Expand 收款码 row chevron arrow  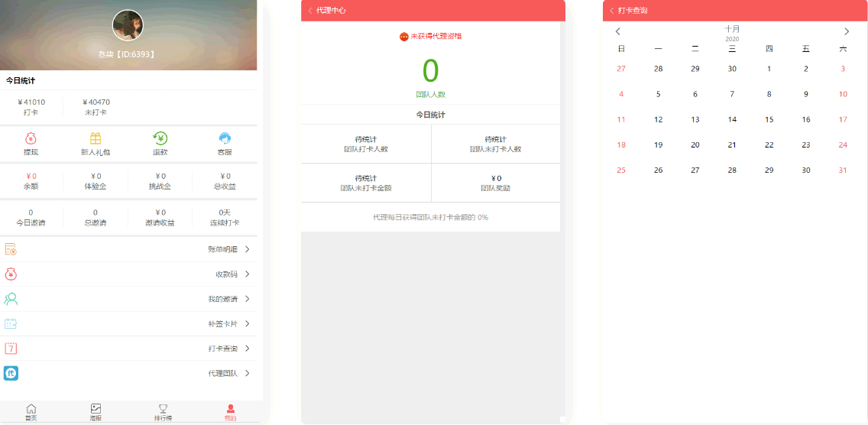[247, 274]
